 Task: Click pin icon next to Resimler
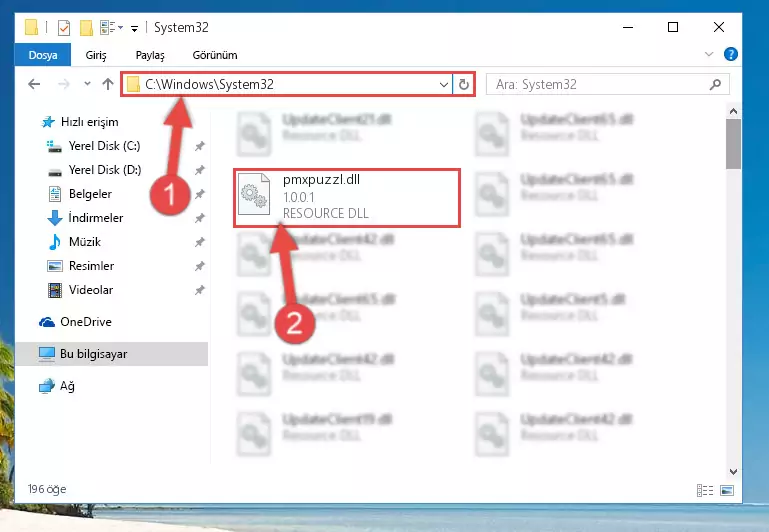pos(199,266)
